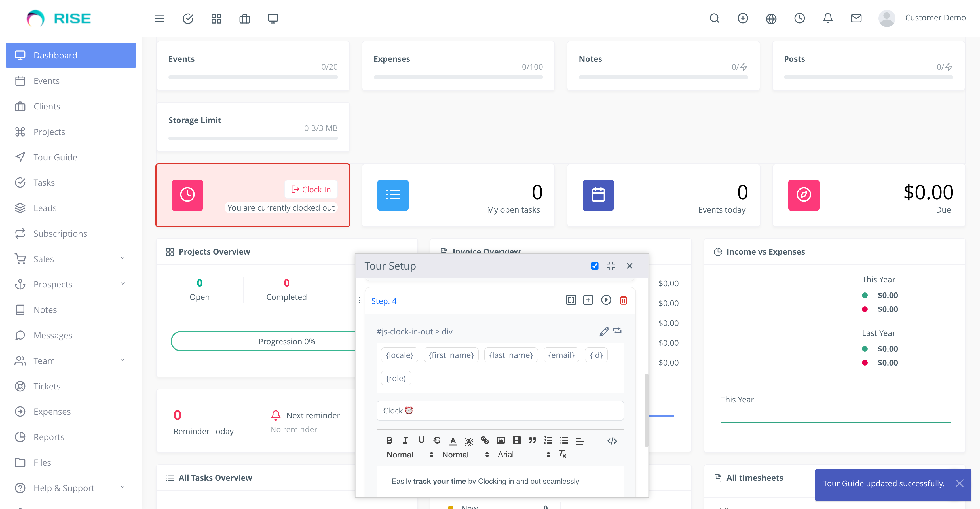Open the global search magnifier icon
This screenshot has width=980, height=509.
(715, 18)
